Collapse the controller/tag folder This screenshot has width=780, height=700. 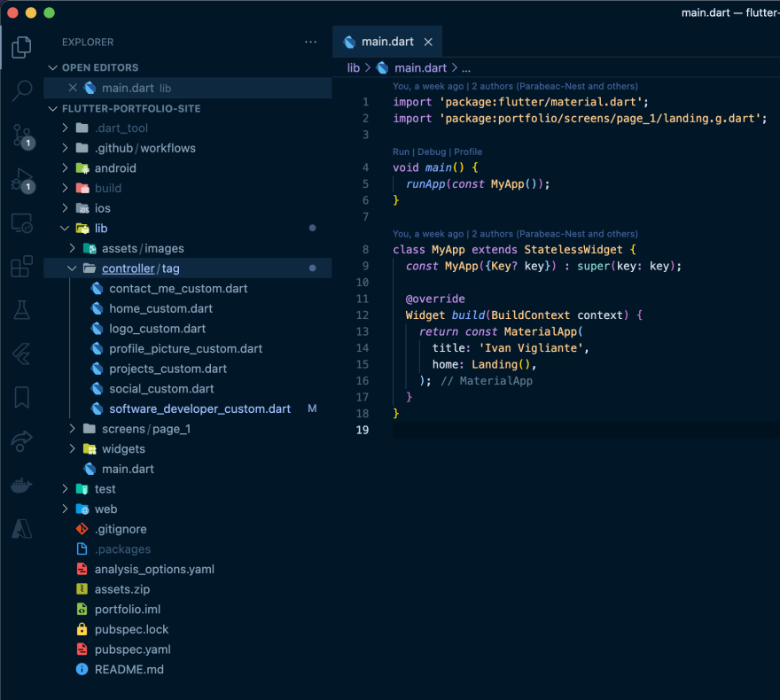(x=72, y=268)
